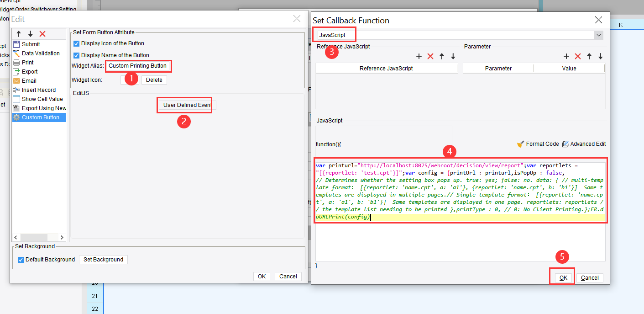Screen dimensions: 644x314
Task: Confirm callback settings with OK button
Action: click(x=562, y=277)
